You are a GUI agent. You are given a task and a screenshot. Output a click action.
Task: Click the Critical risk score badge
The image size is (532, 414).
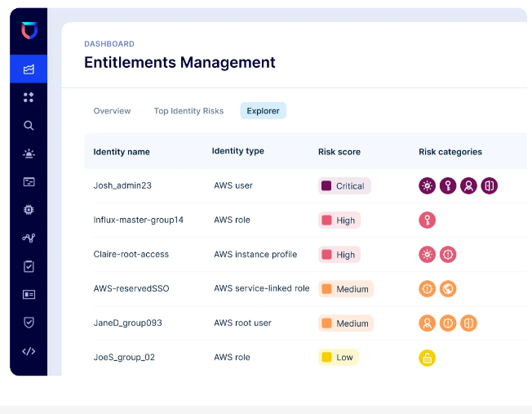(344, 185)
